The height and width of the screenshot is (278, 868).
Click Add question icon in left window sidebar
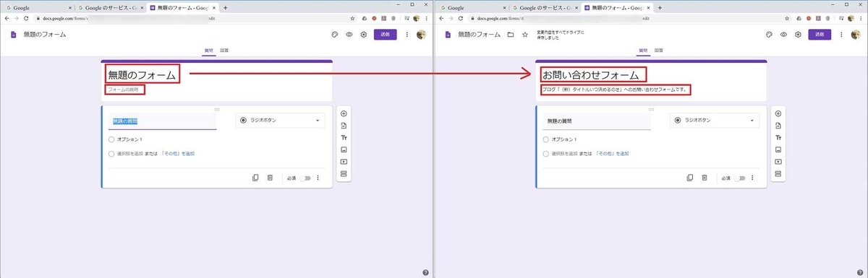click(x=344, y=113)
